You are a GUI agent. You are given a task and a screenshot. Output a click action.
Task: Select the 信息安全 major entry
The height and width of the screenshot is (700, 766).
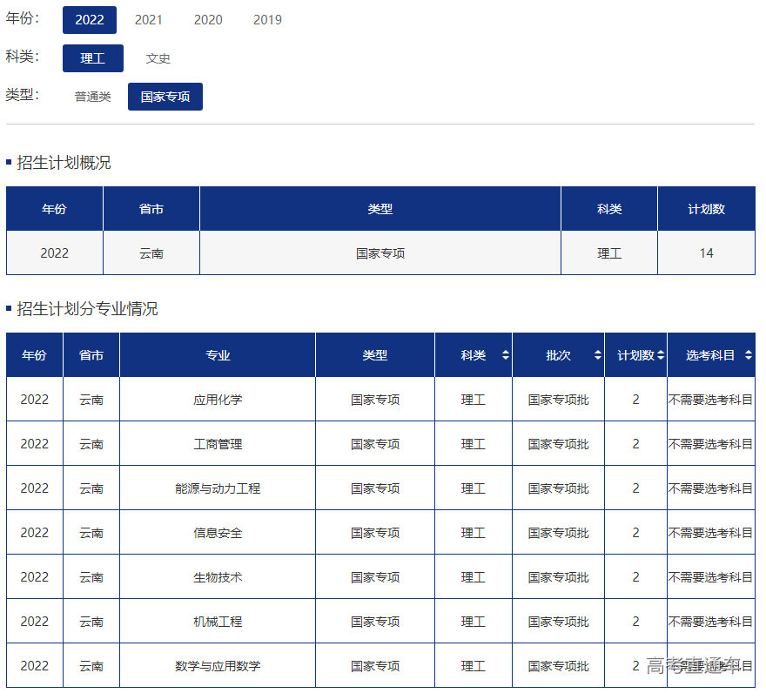click(x=218, y=533)
